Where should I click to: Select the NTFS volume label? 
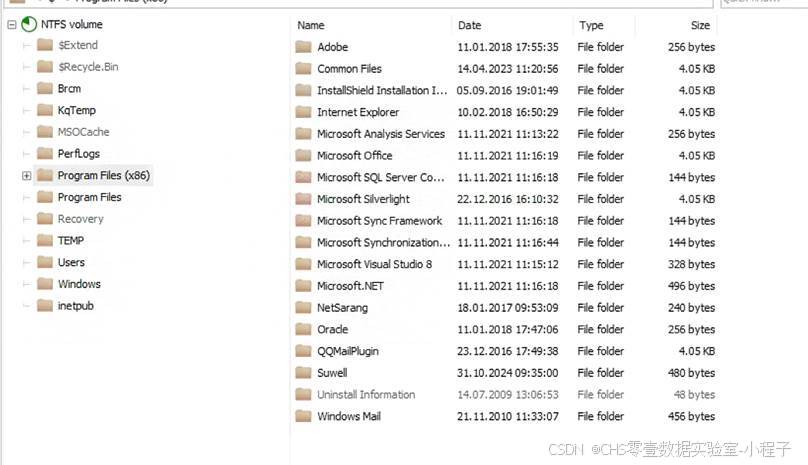[x=72, y=24]
